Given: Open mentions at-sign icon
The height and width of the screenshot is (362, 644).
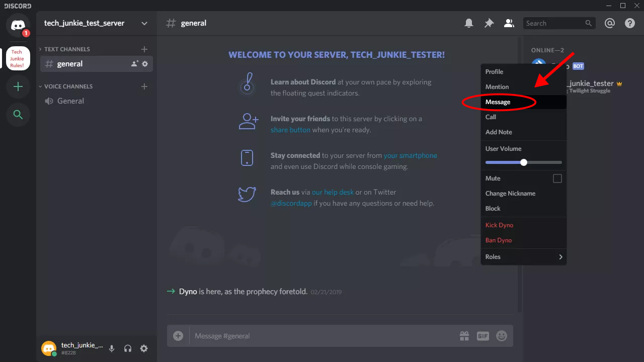Looking at the screenshot, I should [610, 23].
